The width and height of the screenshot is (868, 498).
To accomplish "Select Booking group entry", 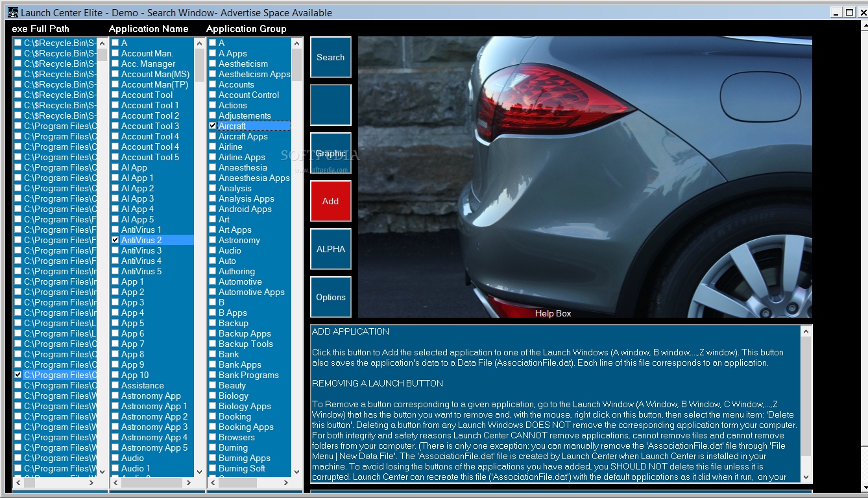I will [234, 416].
